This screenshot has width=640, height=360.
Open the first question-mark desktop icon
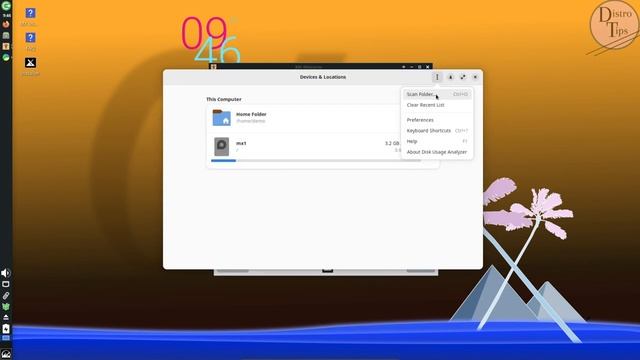(x=30, y=13)
